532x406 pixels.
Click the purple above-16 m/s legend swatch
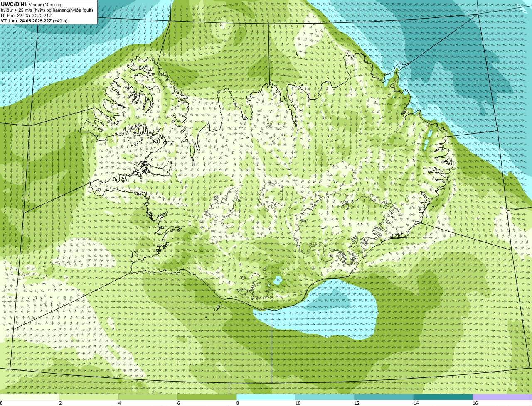point(502,397)
